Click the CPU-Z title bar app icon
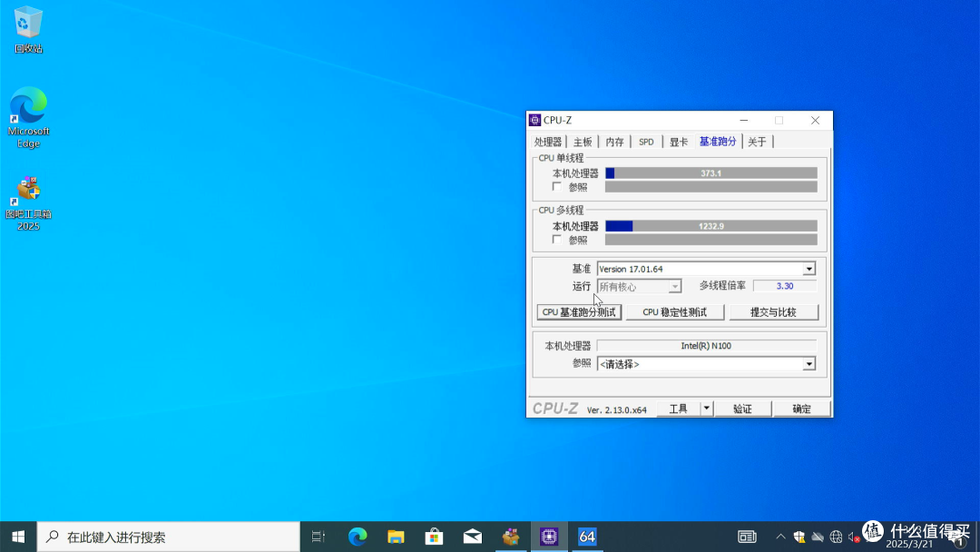The image size is (980, 552). tap(535, 120)
